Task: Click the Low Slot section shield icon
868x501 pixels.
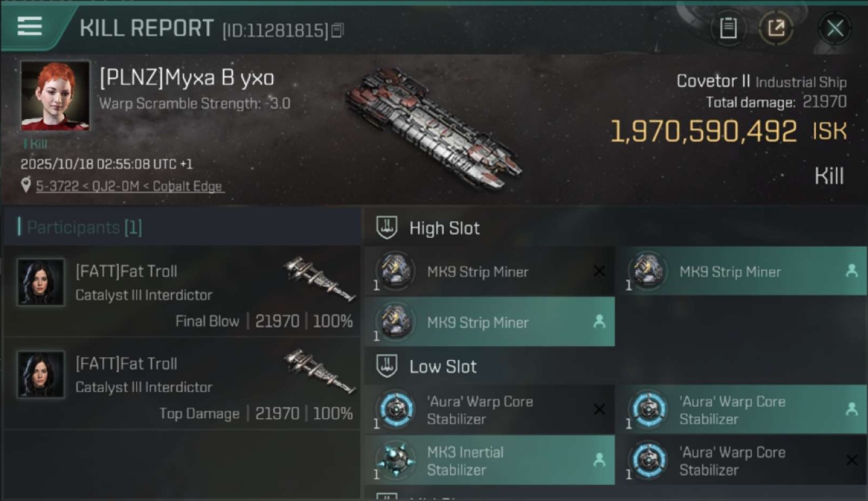Action: (x=387, y=366)
